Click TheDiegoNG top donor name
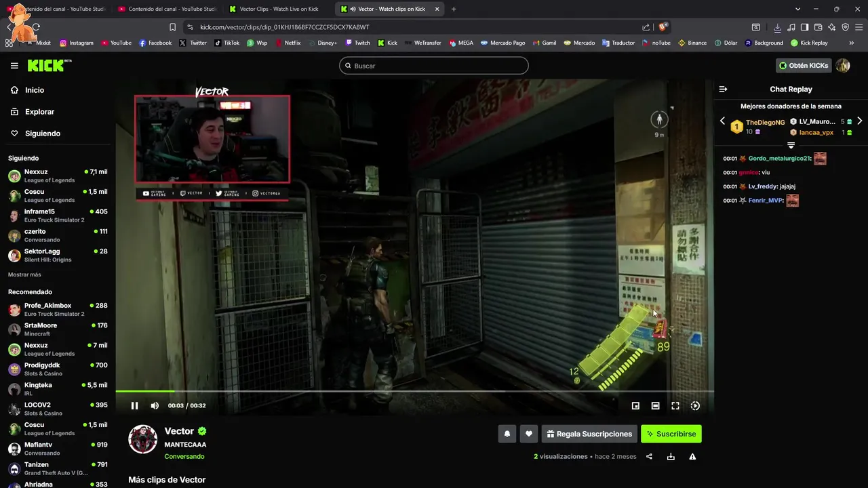 (765, 123)
